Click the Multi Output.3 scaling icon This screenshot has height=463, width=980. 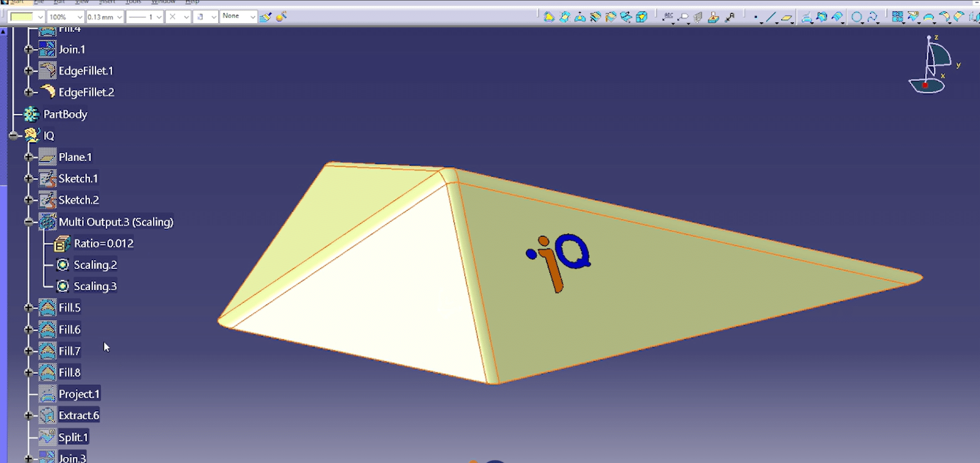pos(47,222)
